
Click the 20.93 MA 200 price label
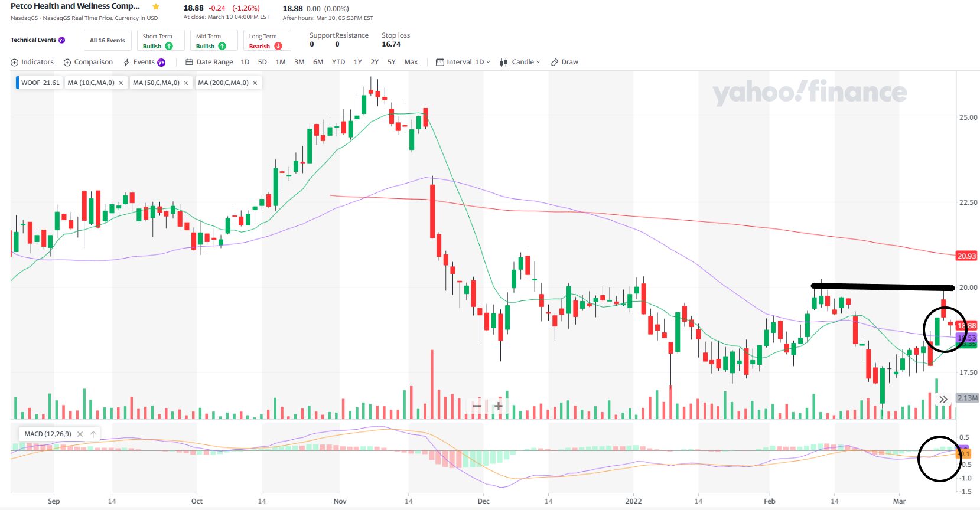click(967, 256)
